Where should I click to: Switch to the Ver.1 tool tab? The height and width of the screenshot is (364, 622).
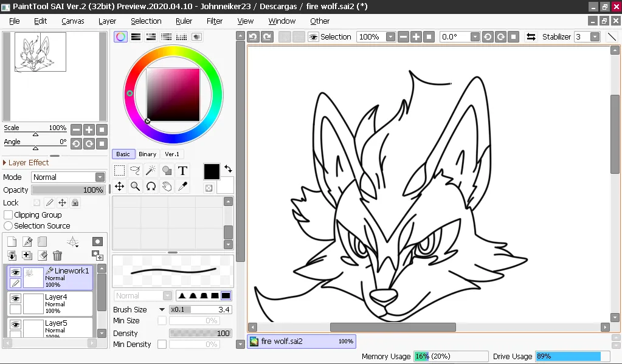coord(172,154)
